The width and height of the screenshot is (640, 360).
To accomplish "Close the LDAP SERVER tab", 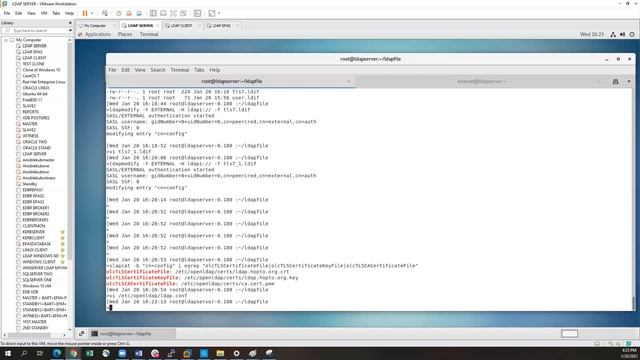I will pyautogui.click(x=158, y=26).
